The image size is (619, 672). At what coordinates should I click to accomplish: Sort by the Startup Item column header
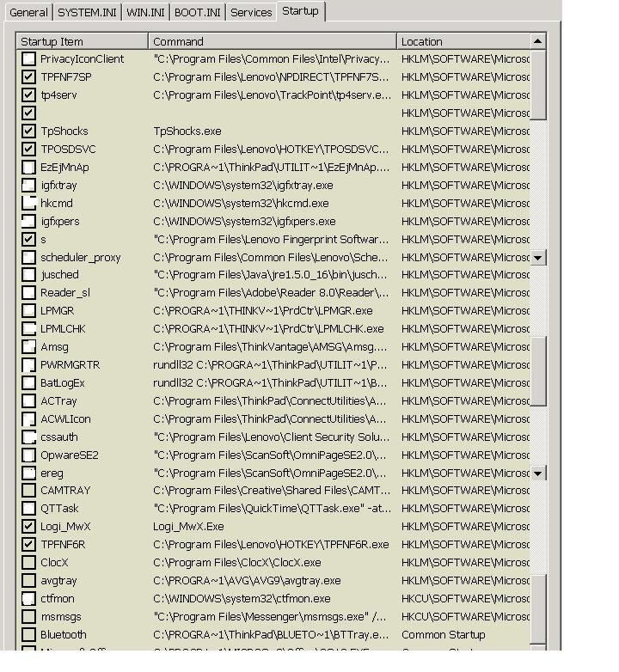pos(82,41)
